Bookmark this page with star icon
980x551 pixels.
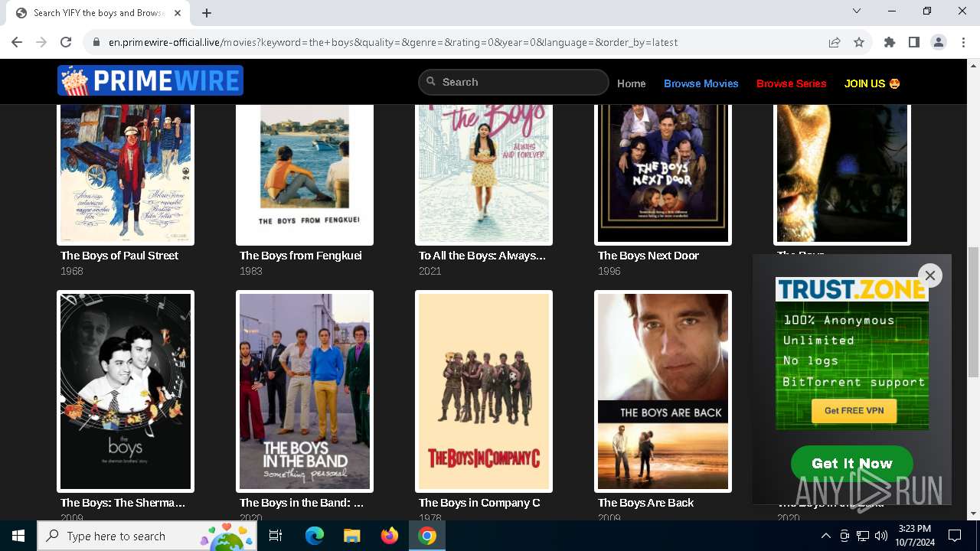point(859,42)
